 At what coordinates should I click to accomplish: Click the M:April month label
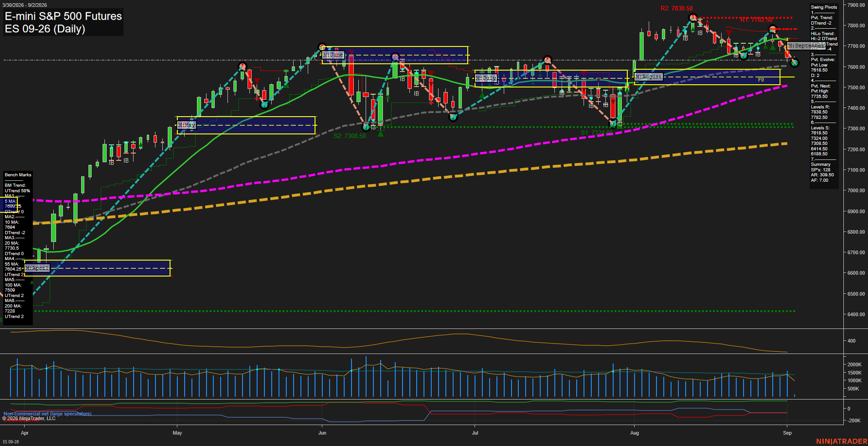click(x=37, y=268)
